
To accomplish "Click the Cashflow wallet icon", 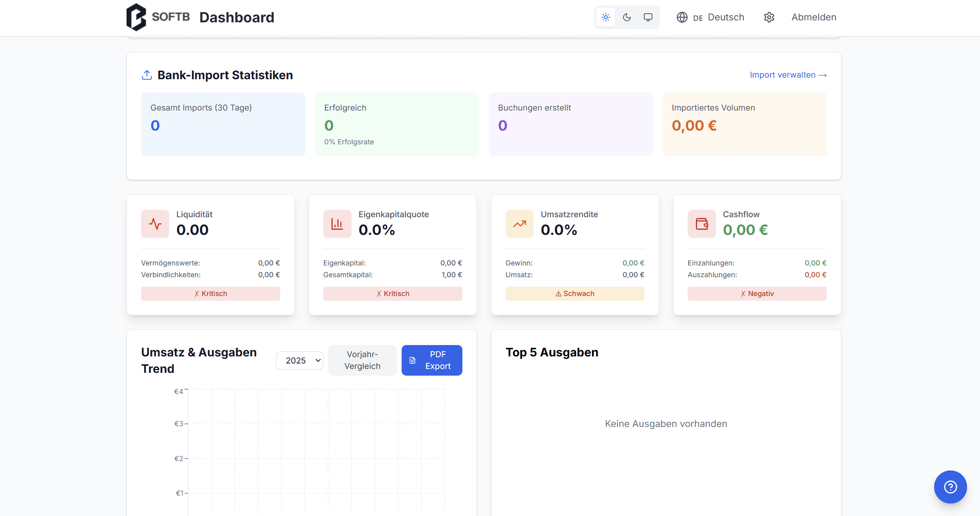I will [x=702, y=224].
